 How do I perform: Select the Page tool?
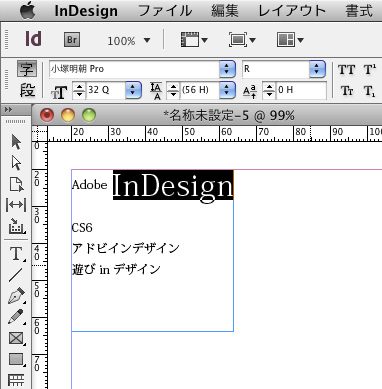click(16, 184)
